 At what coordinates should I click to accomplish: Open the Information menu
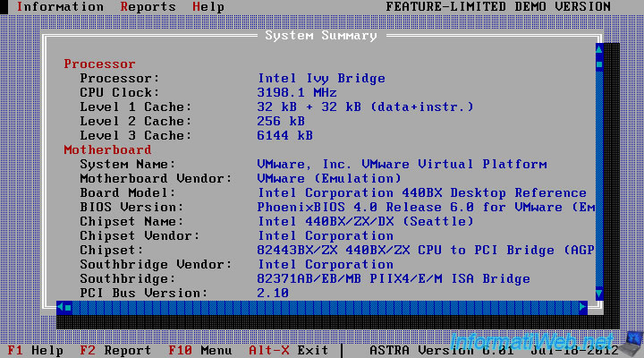point(60,6)
